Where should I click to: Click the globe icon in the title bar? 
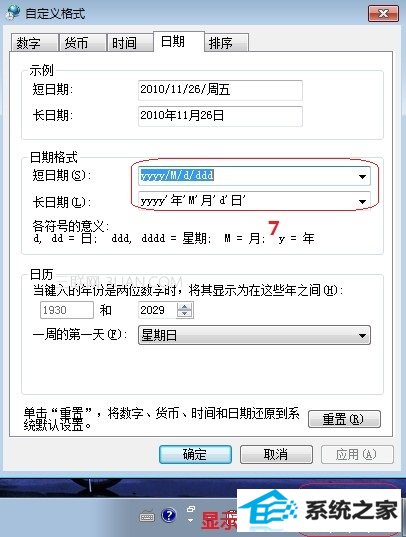click(13, 13)
